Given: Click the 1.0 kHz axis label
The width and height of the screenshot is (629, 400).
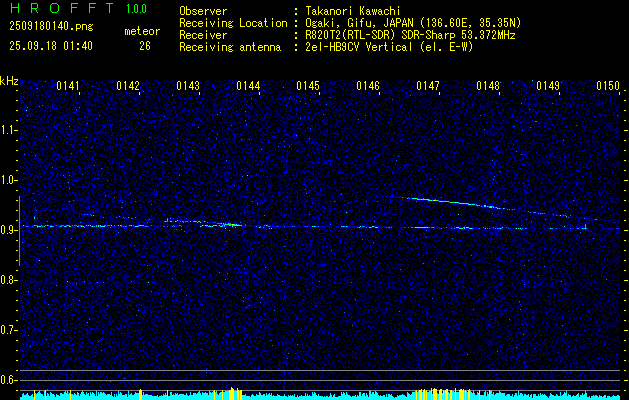Looking at the screenshot, I should click(9, 180).
